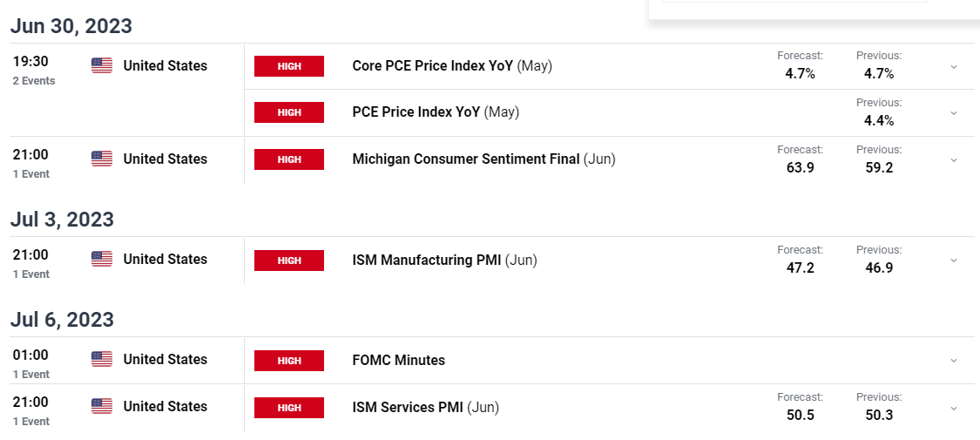Expand Michigan Consumer Sentiment Final details

954,160
